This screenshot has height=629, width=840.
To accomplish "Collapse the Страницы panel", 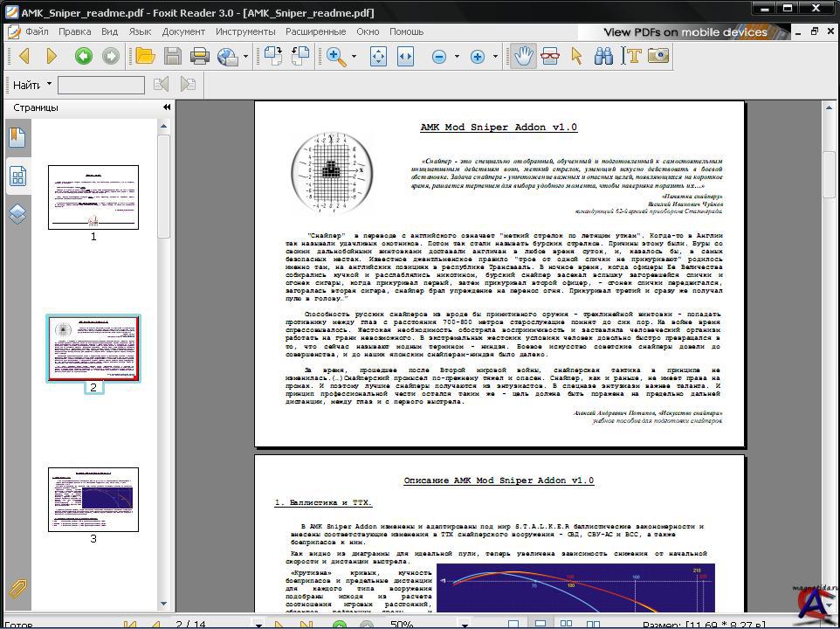I will pyautogui.click(x=166, y=107).
